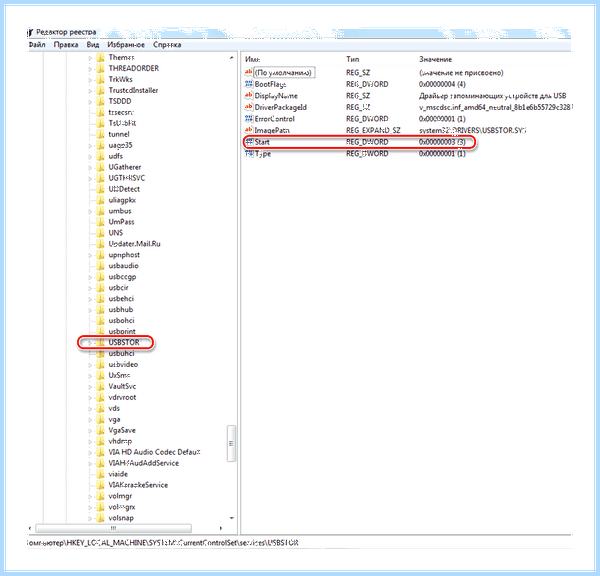
Task: Expand the USBSTOR tree node
Action: pyautogui.click(x=90, y=343)
